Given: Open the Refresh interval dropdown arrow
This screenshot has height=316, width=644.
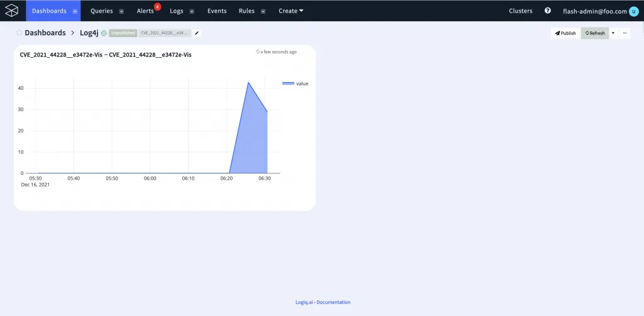Looking at the screenshot, I should coord(613,33).
